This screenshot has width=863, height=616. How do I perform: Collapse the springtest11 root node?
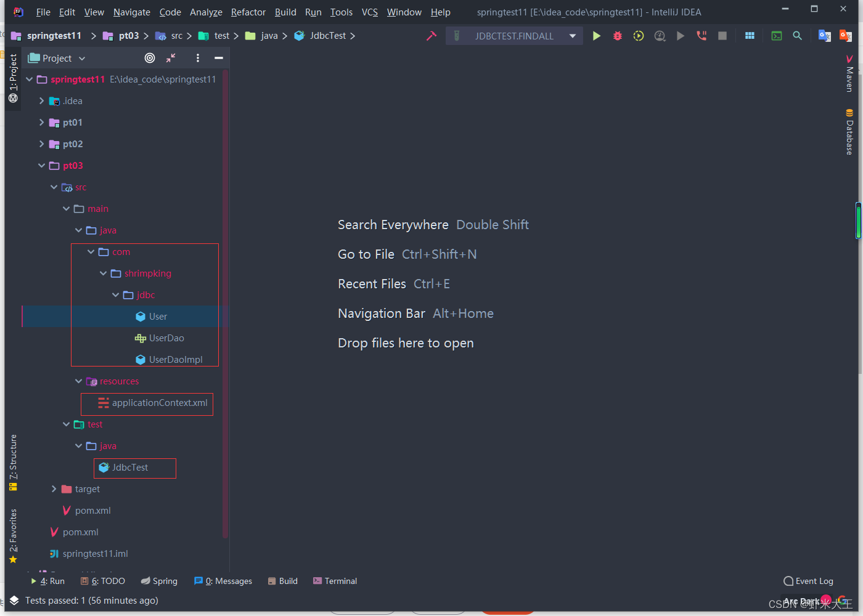[29, 79]
